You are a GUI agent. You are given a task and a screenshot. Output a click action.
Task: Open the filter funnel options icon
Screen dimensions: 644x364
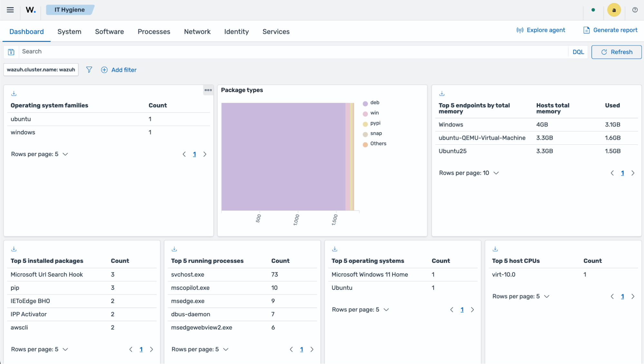tap(89, 70)
